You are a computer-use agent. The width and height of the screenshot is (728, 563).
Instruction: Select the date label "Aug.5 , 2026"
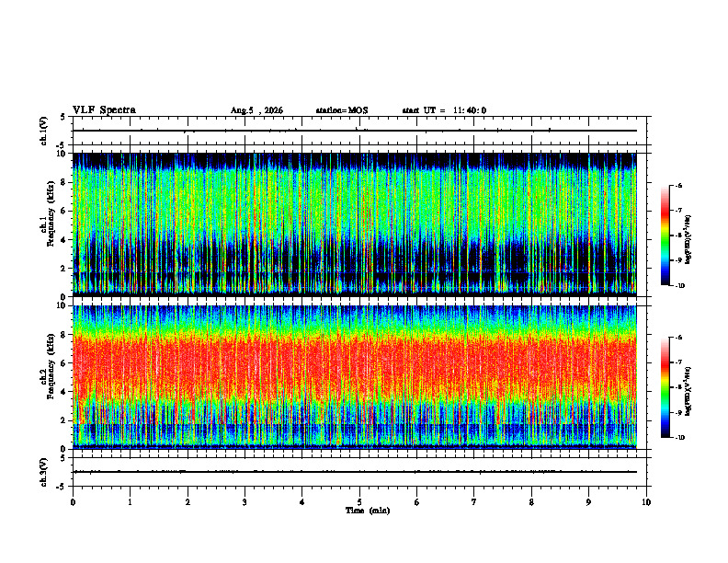[x=256, y=110]
